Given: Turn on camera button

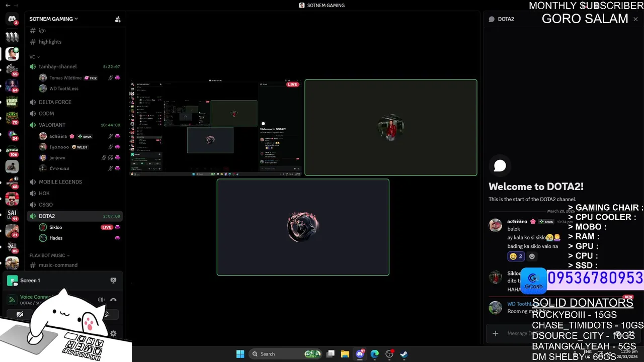Looking at the screenshot, I should [x=20, y=315].
